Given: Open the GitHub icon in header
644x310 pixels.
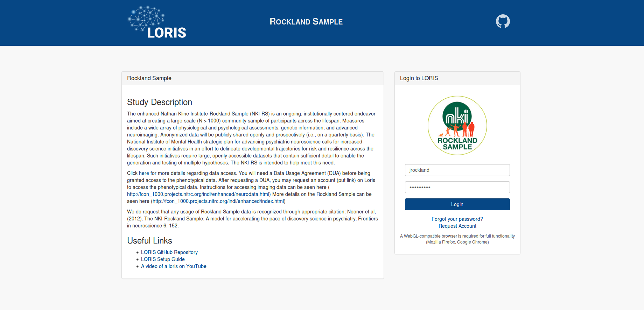Looking at the screenshot, I should pyautogui.click(x=503, y=21).
